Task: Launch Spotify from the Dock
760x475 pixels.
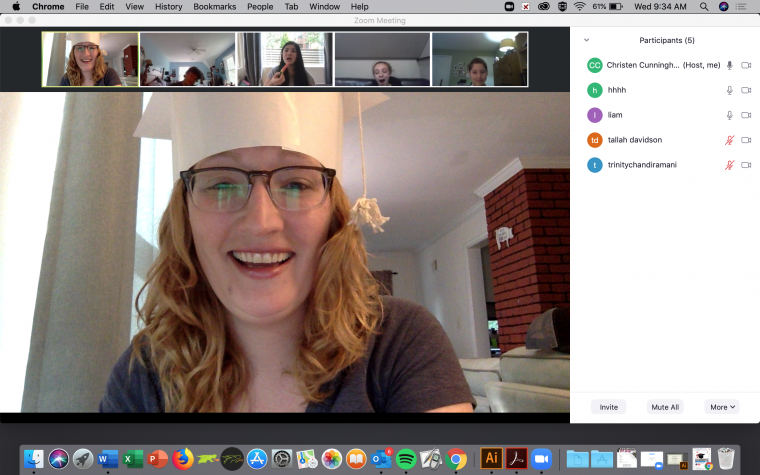Action: [406, 458]
